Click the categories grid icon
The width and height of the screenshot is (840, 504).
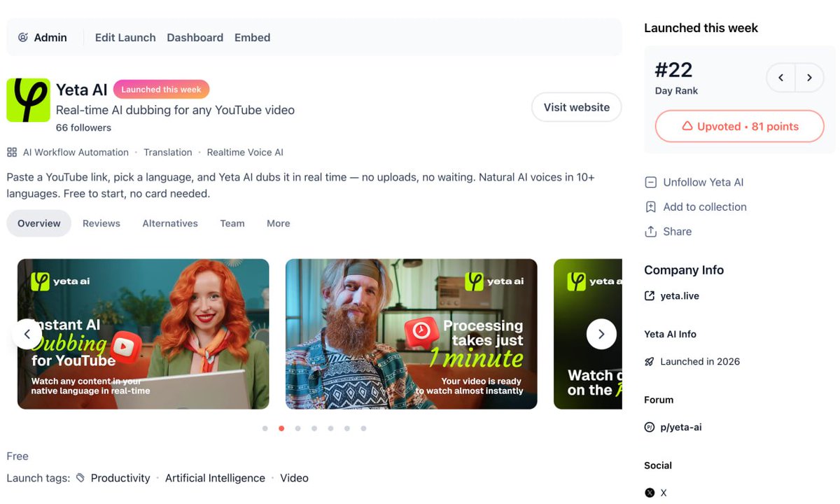pos(12,152)
